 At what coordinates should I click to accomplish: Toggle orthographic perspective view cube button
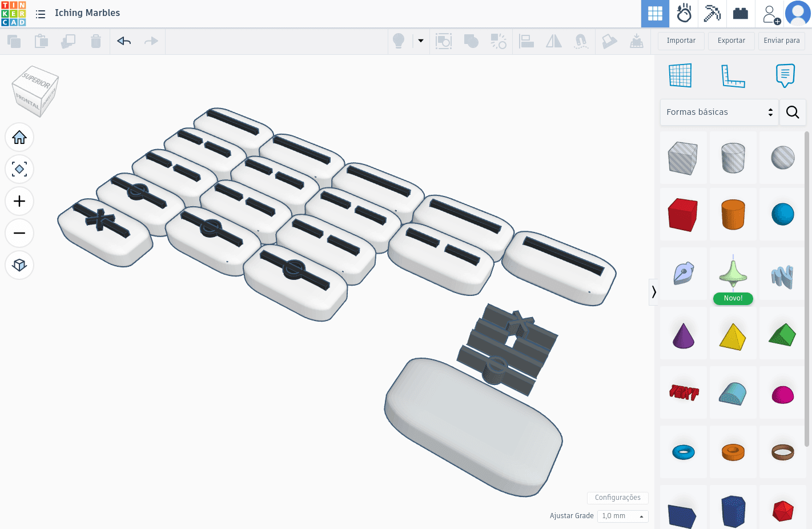(x=19, y=265)
